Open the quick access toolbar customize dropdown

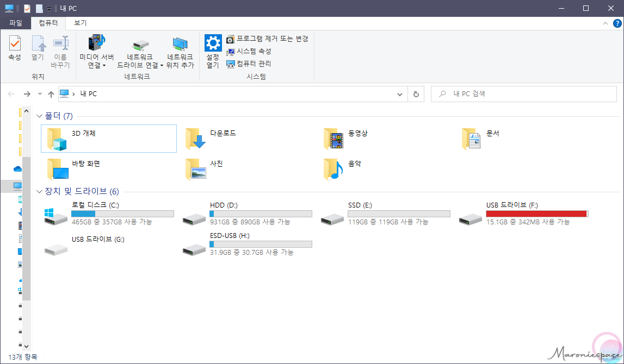tap(49, 9)
